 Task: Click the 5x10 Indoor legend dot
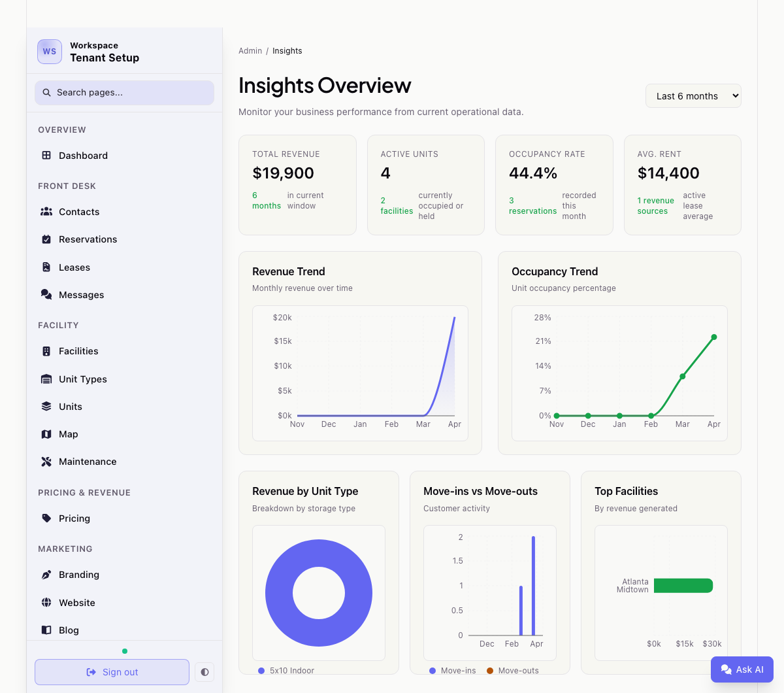point(261,671)
